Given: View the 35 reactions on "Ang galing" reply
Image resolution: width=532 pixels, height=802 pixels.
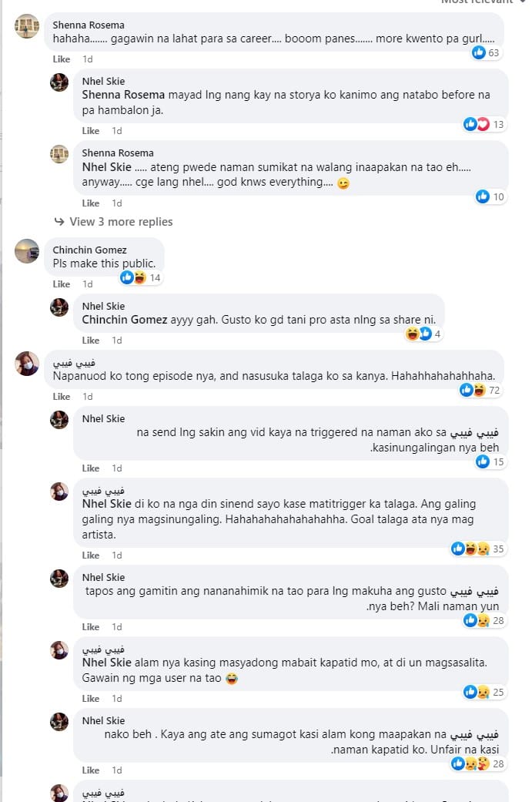Looking at the screenshot, I should 480,549.
